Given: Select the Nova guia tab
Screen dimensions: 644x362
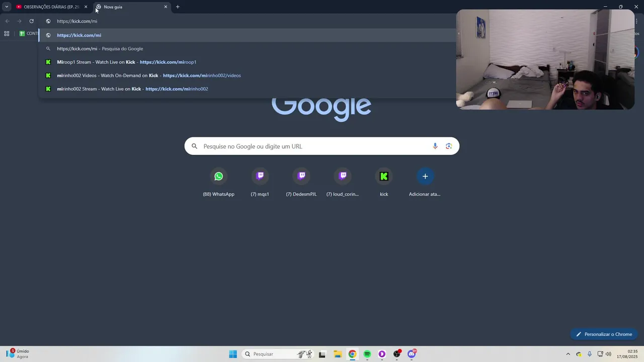Looking at the screenshot, I should tap(131, 7).
